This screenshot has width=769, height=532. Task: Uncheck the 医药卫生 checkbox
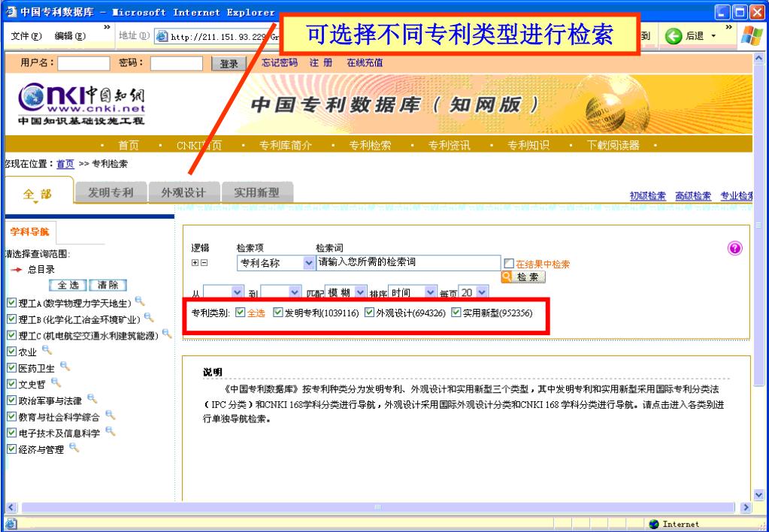(x=11, y=367)
